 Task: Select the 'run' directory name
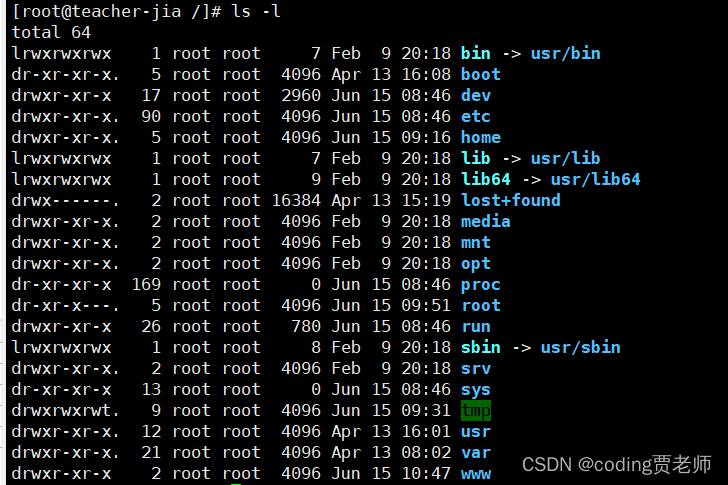475,326
